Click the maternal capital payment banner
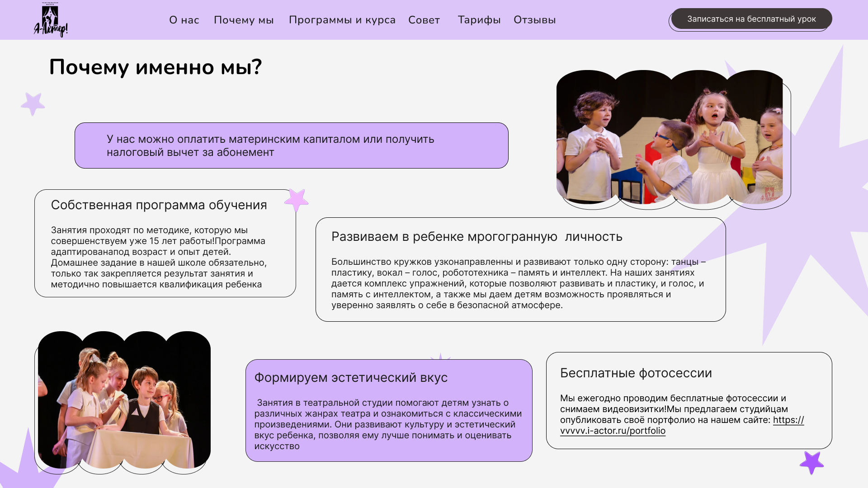Image resolution: width=868 pixels, height=488 pixels. tap(292, 145)
